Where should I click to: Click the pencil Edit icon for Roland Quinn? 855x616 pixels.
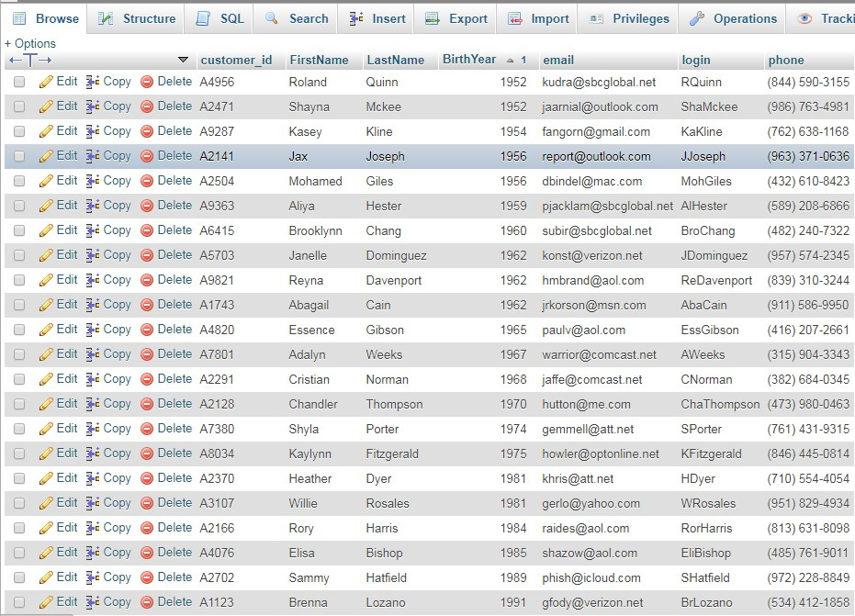[x=46, y=82]
